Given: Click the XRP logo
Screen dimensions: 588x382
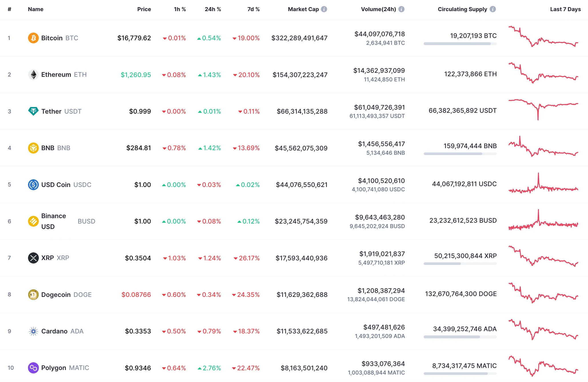Looking at the screenshot, I should tap(33, 258).
